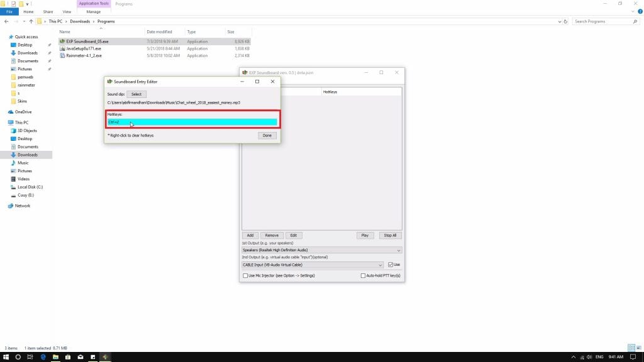Click the volume speaker tray icon
This screenshot has height=362, width=644.
(589, 357)
